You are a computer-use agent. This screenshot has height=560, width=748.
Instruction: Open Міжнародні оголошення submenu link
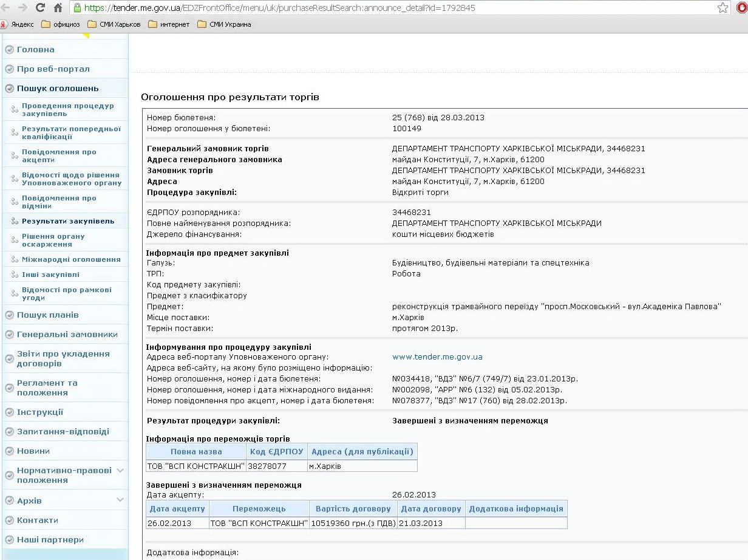pyautogui.click(x=71, y=259)
